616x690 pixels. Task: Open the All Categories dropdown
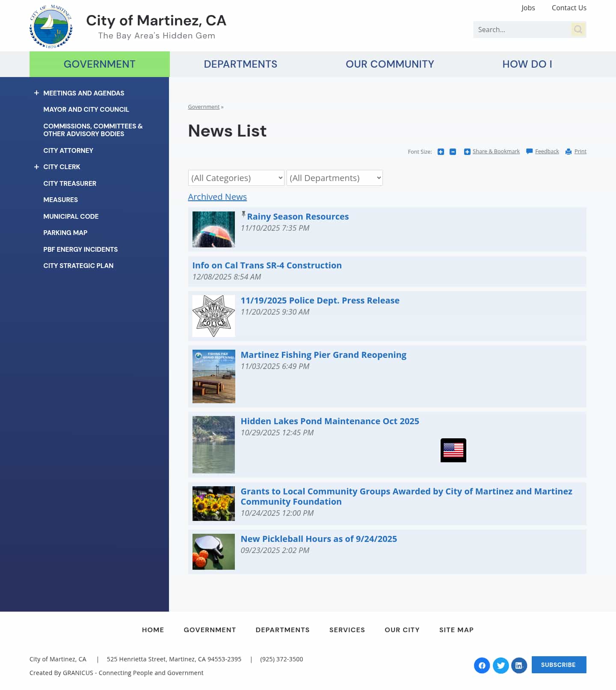coord(236,178)
